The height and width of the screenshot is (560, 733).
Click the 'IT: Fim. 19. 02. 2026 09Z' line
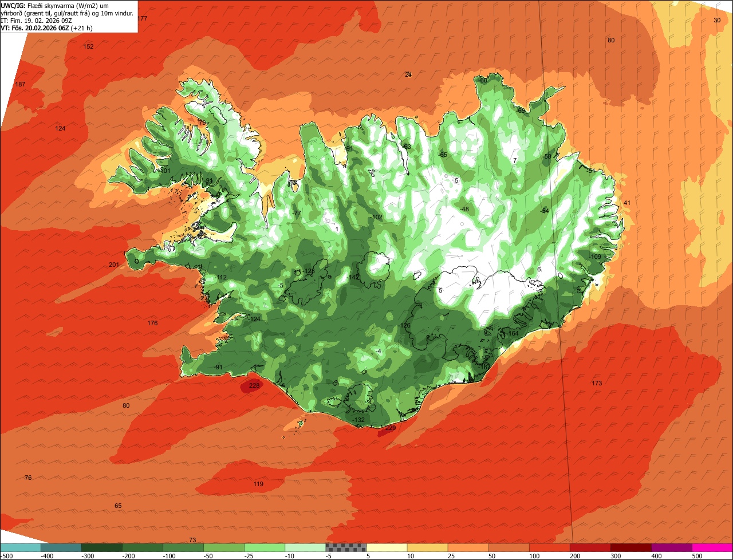coord(37,20)
